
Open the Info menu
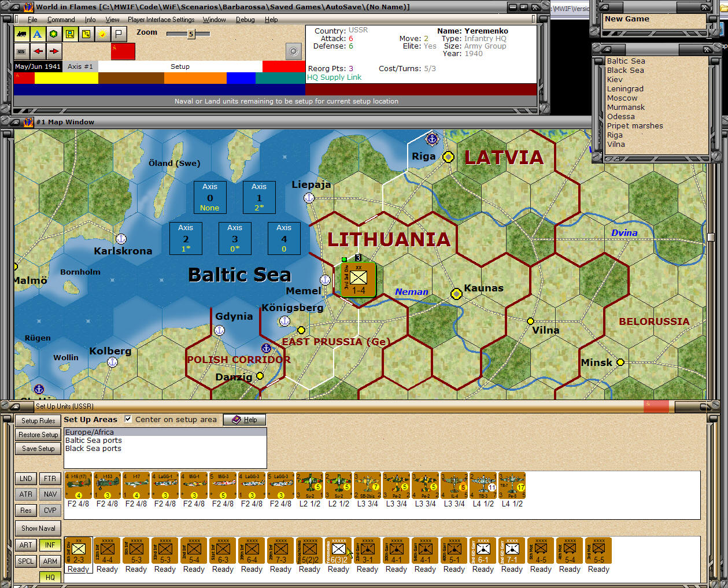coord(90,20)
